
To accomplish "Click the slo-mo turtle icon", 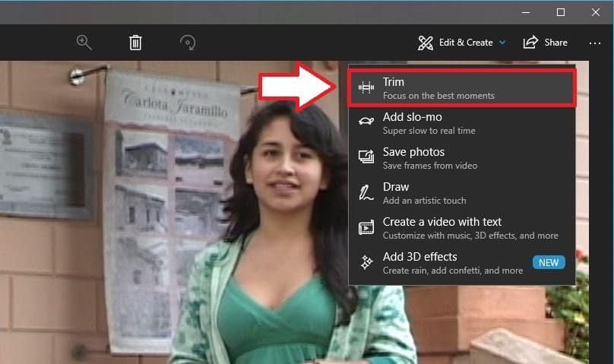I will coord(366,122).
